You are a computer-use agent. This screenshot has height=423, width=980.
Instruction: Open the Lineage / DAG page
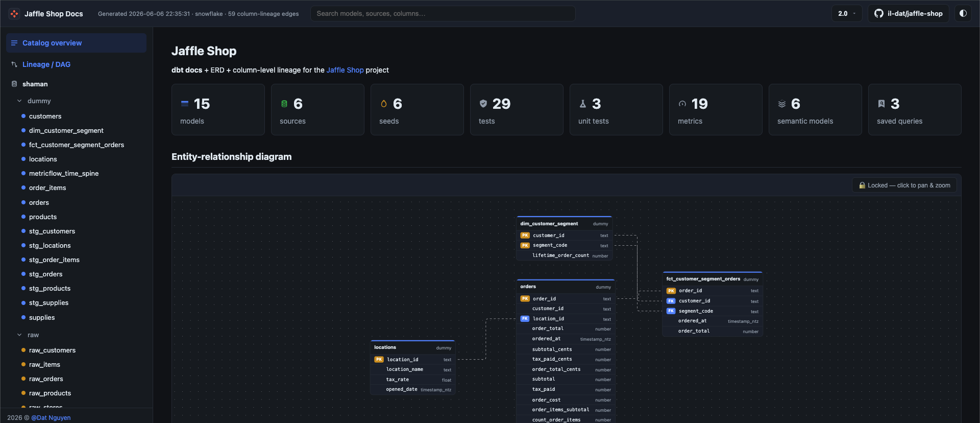46,64
